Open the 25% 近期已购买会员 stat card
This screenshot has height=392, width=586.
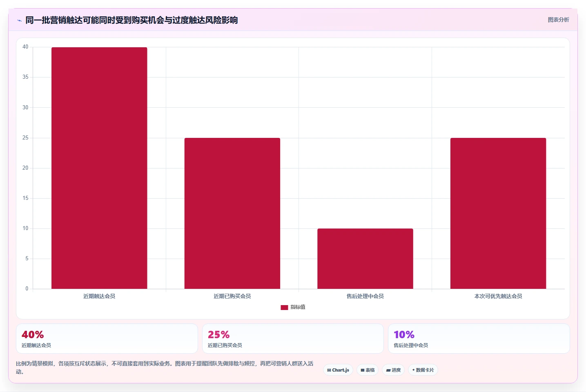tap(293, 339)
